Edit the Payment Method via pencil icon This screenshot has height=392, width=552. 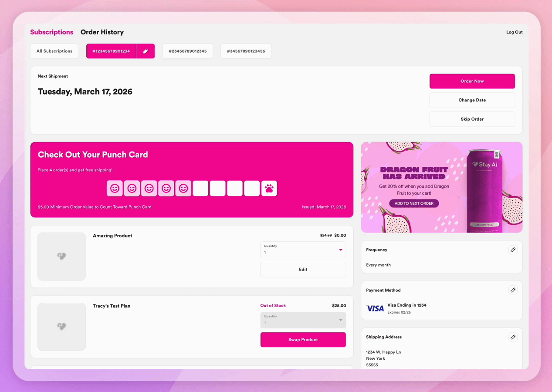coord(513,290)
